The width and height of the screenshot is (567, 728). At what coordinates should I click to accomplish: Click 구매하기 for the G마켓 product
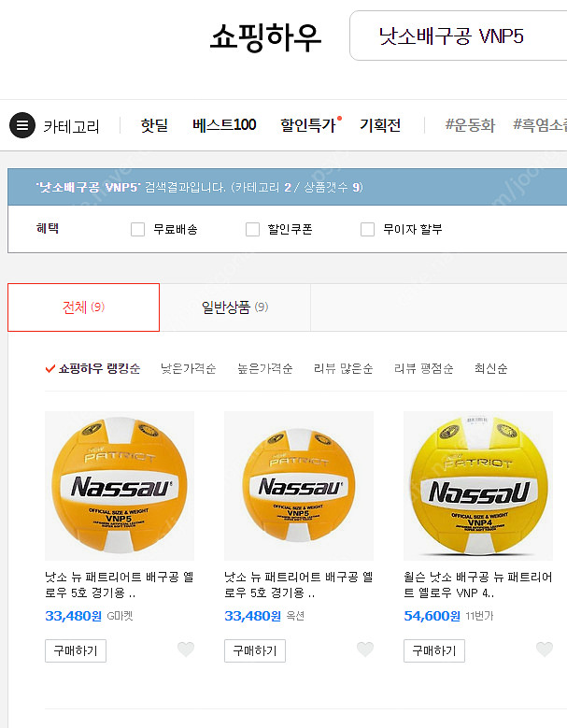[76, 651]
